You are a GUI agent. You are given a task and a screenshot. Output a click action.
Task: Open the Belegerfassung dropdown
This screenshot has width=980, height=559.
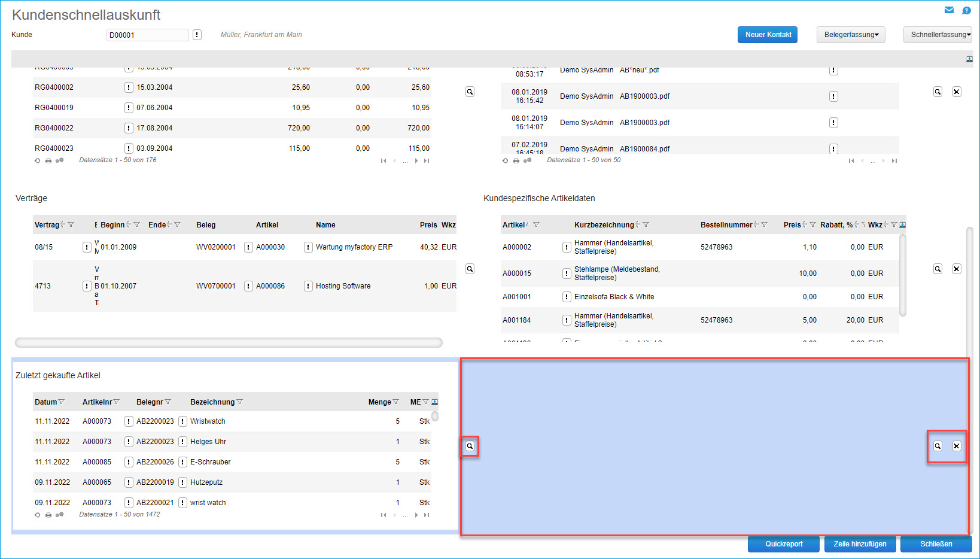tap(851, 35)
